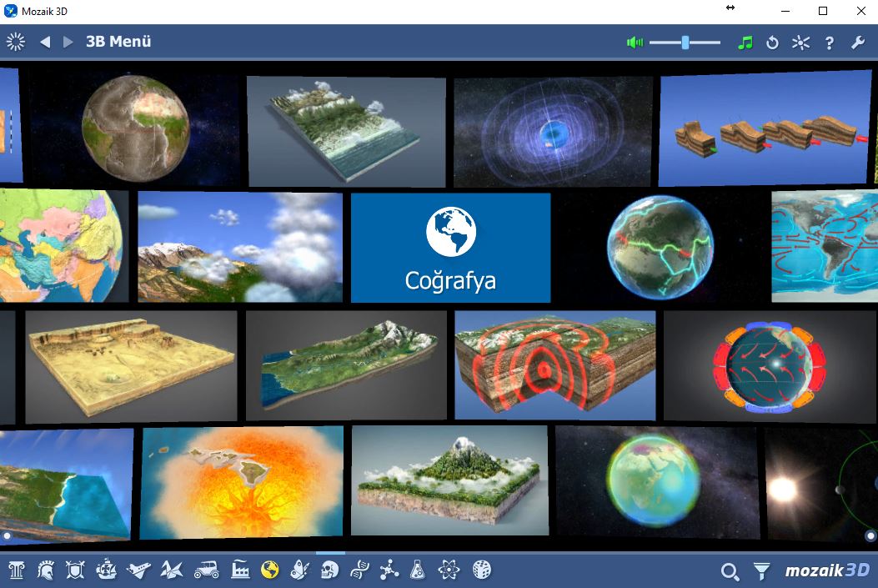Select the yellow globe geography category
This screenshot has height=588, width=878.
269,570
